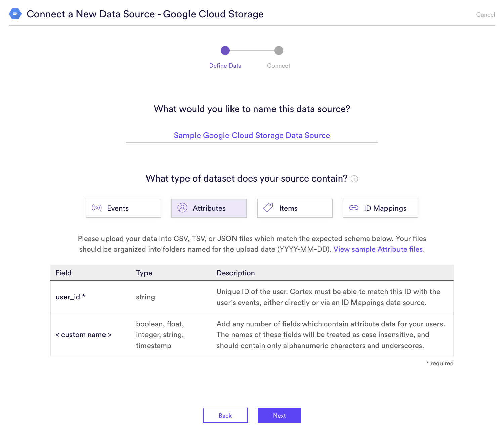Click 'What would you like to name' heading
The height and width of the screenshot is (441, 504).
tap(252, 109)
